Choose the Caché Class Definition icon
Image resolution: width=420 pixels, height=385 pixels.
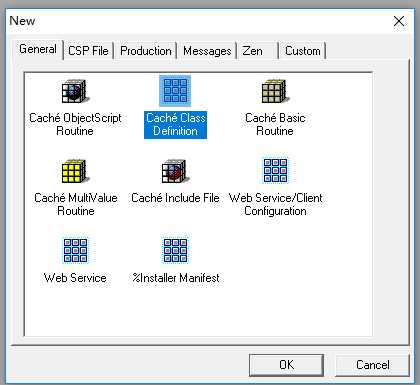click(x=175, y=90)
